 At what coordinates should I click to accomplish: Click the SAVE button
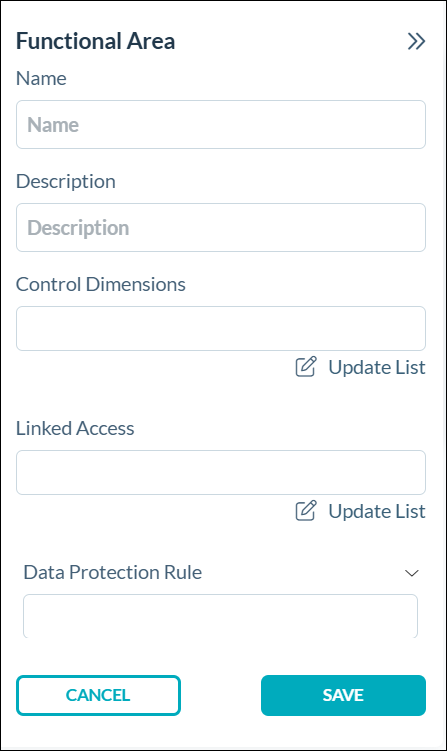click(343, 695)
